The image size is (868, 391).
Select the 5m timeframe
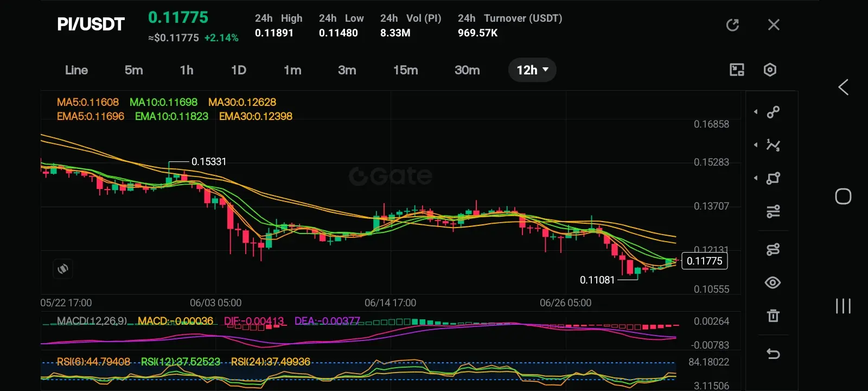pyautogui.click(x=133, y=70)
